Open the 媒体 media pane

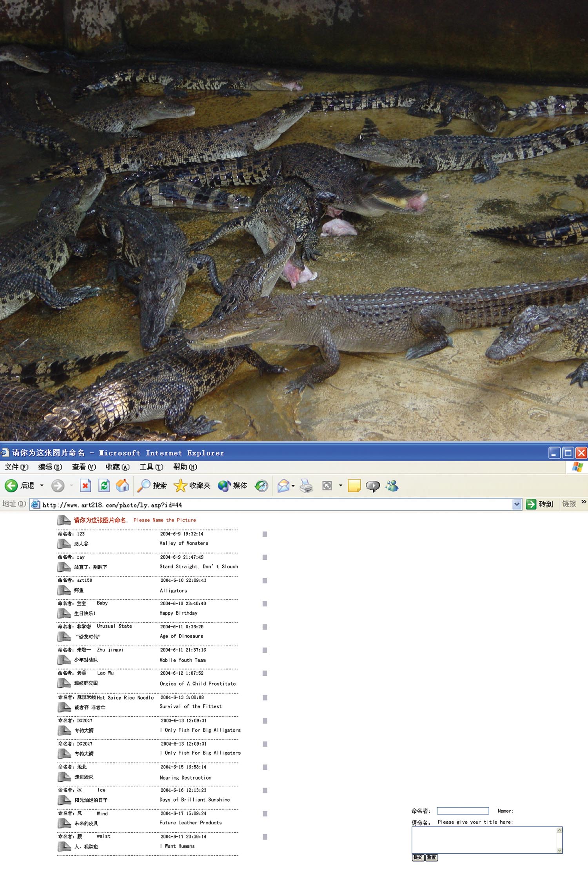pos(233,486)
